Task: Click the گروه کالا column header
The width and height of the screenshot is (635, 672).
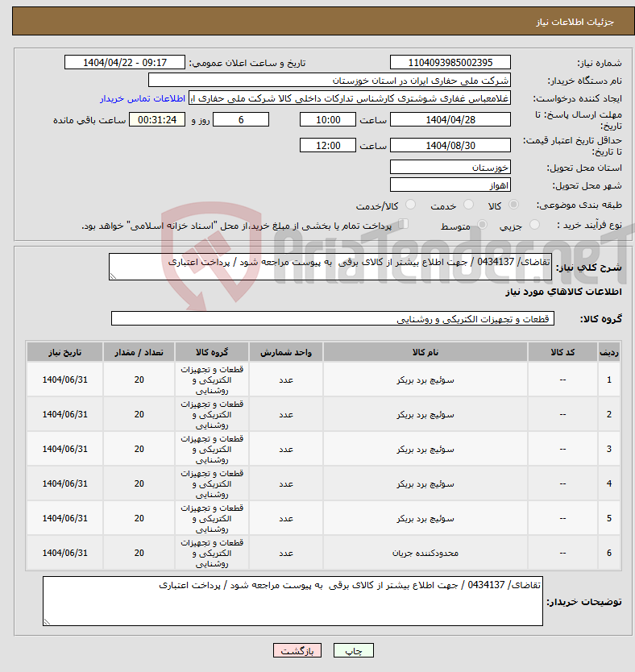Action: coord(212,352)
